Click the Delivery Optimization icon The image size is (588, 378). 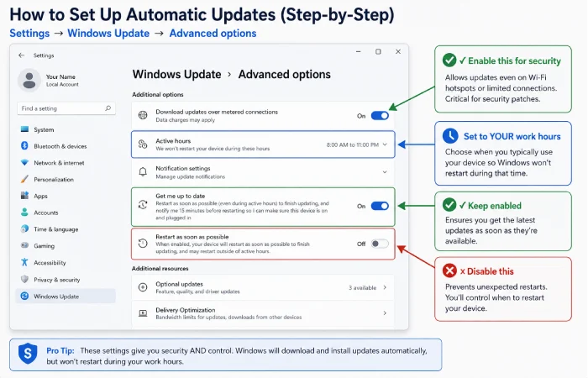pyautogui.click(x=143, y=312)
